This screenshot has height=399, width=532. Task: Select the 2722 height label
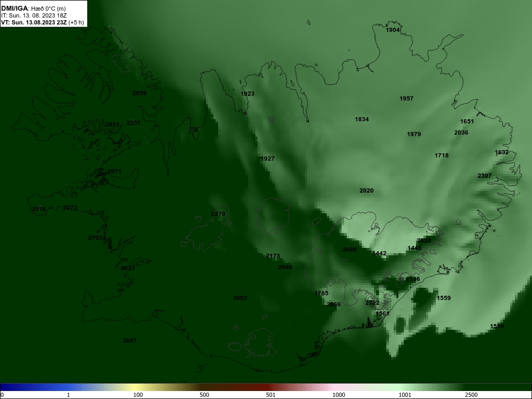click(x=372, y=303)
